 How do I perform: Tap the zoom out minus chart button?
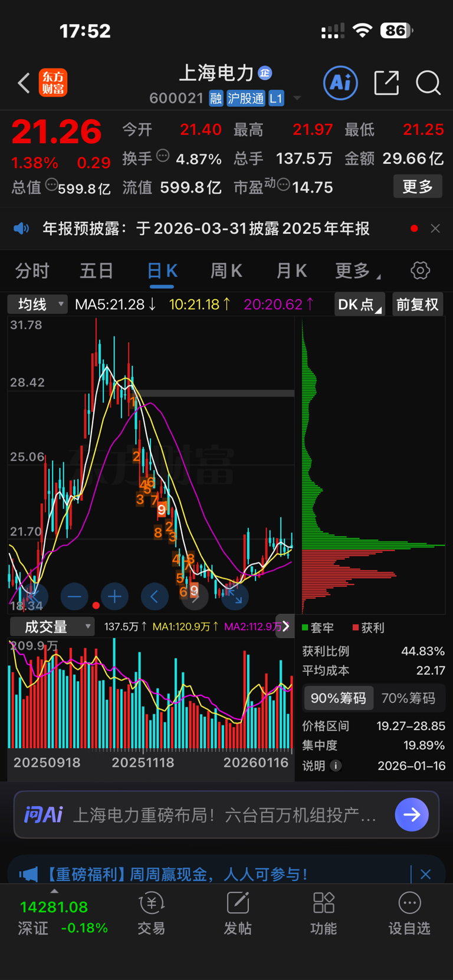point(74,597)
